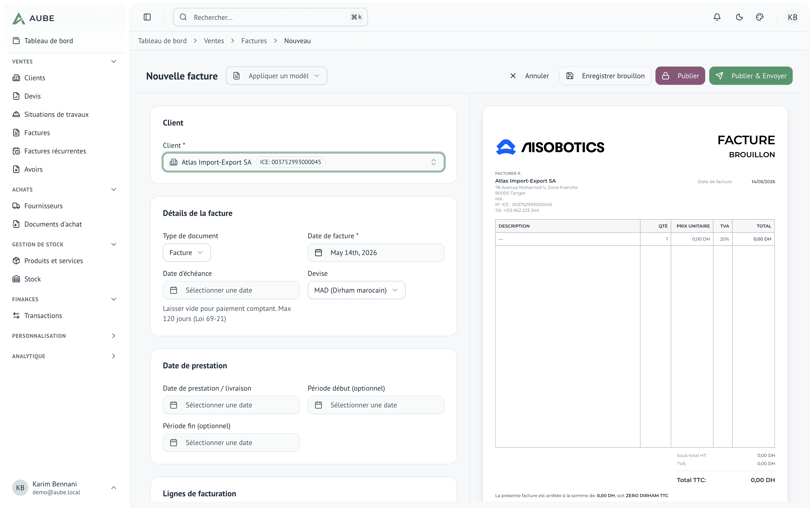Screen dimensions: 812x508
Task: Open the Devise MAD dropdown
Action: click(x=356, y=290)
